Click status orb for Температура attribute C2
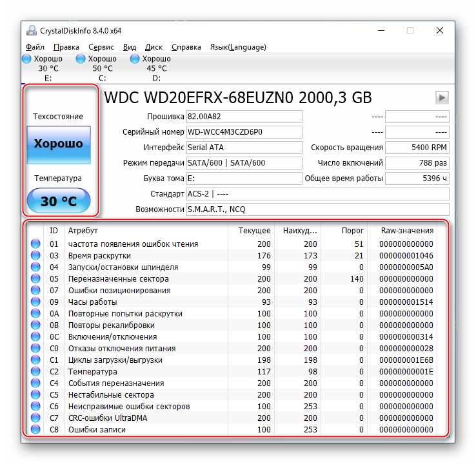The height and width of the screenshot is (464, 476). pyautogui.click(x=35, y=371)
